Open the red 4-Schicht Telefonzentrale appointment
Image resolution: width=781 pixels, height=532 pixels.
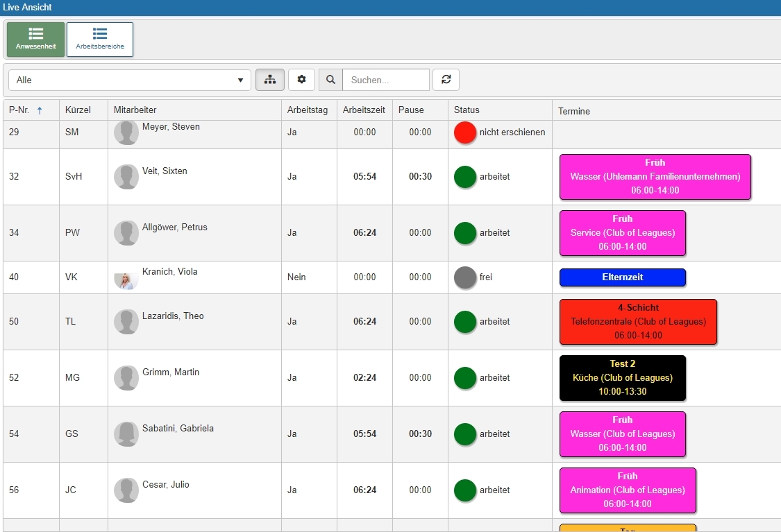pyautogui.click(x=638, y=322)
